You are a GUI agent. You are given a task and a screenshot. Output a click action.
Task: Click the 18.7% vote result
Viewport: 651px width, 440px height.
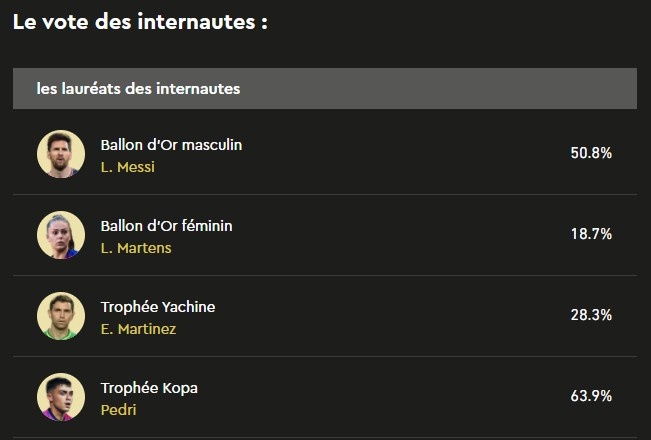tap(591, 234)
